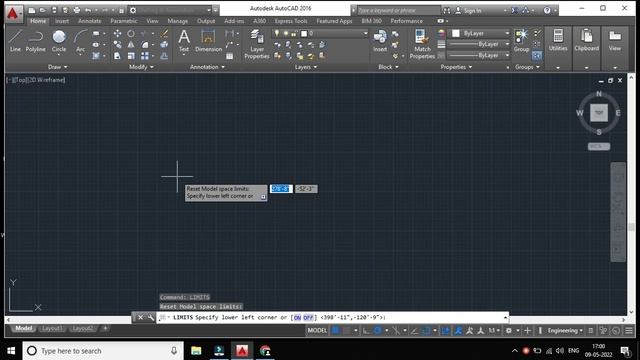
Task: Click the Explode tool icon
Action: [164, 44]
